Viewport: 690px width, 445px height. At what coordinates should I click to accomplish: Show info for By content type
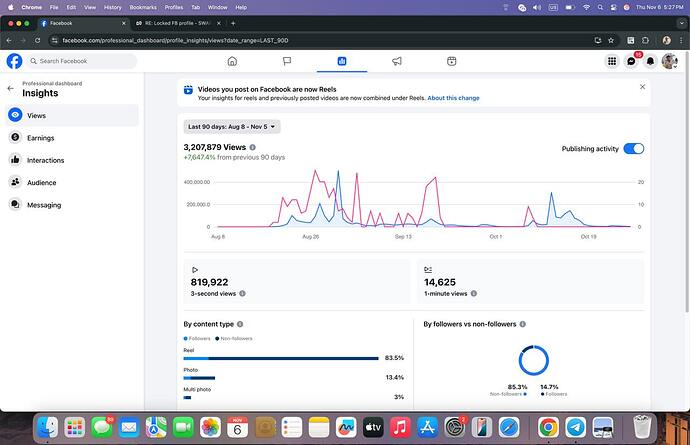pos(240,324)
